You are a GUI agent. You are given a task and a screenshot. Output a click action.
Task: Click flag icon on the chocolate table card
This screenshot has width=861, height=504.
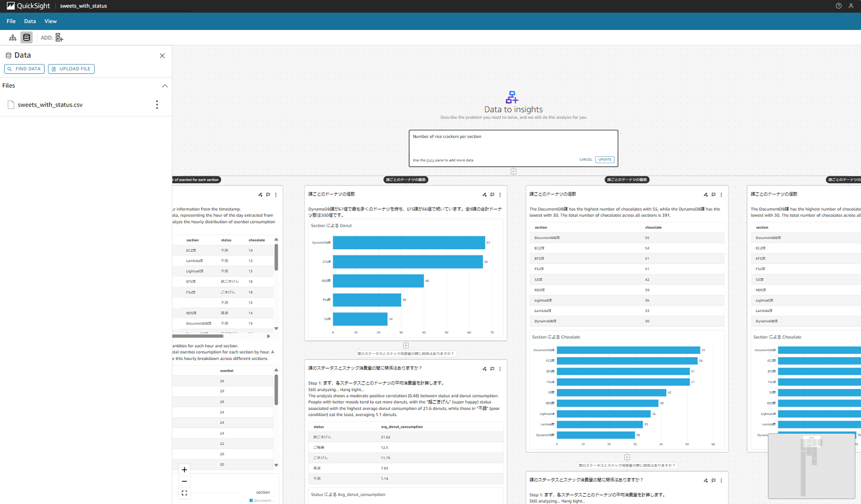coord(713,195)
